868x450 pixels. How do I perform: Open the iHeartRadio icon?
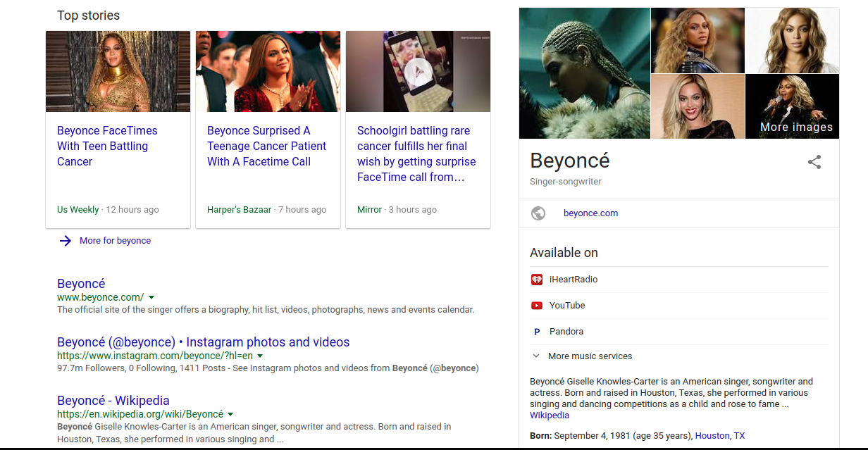click(537, 280)
